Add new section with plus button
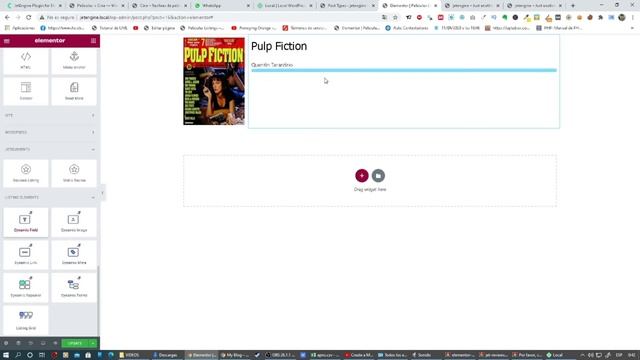 coord(362,176)
